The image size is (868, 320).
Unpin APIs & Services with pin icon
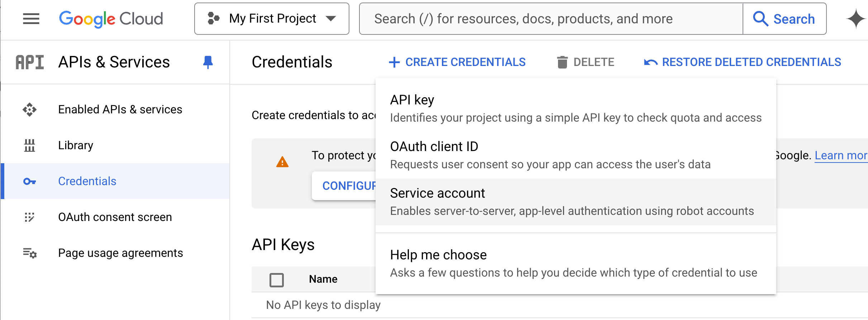tap(208, 62)
